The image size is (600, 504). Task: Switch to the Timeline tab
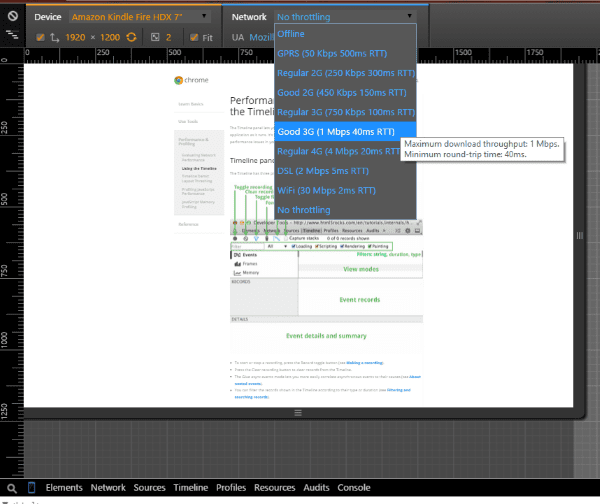(191, 488)
